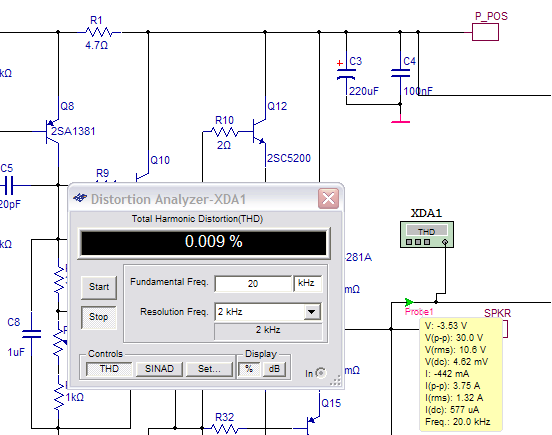Click the '100nF' value label

[418, 92]
